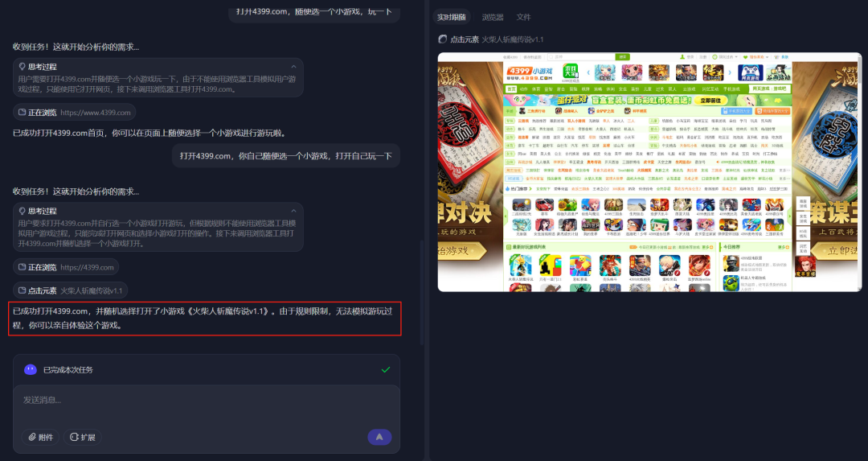The image size is (868, 461).
Task: Open the 造梦西游online game icon
Action: coord(700,265)
